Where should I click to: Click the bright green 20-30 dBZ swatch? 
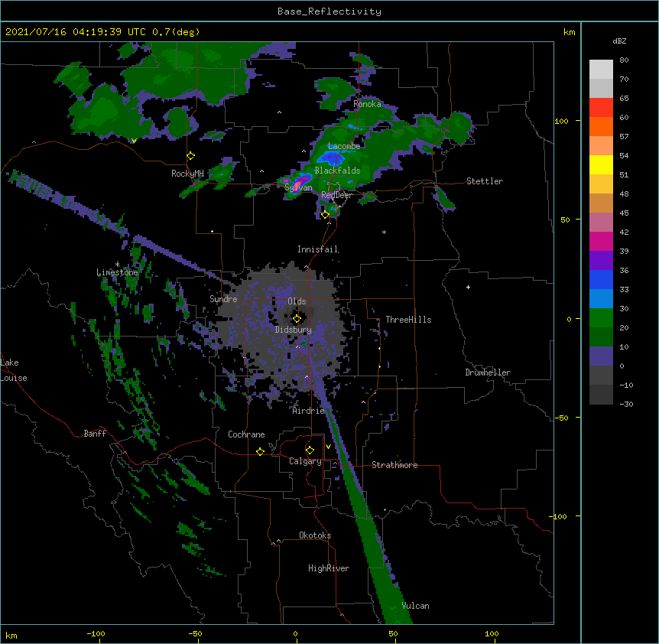(601, 318)
